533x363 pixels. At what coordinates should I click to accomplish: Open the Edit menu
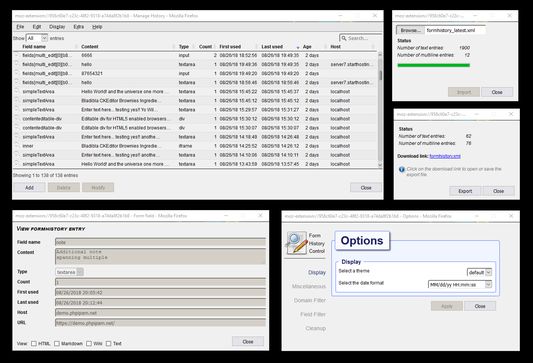(37, 27)
